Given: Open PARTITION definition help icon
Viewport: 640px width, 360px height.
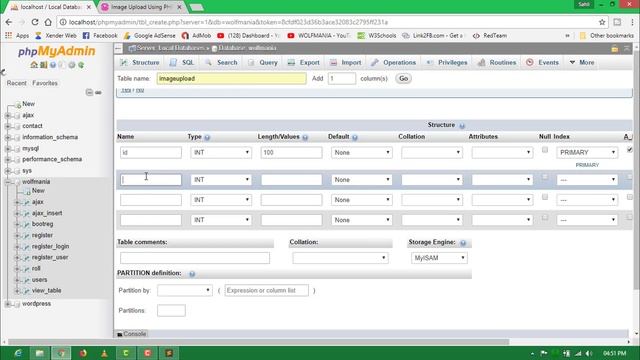Looking at the screenshot, I should [192, 274].
